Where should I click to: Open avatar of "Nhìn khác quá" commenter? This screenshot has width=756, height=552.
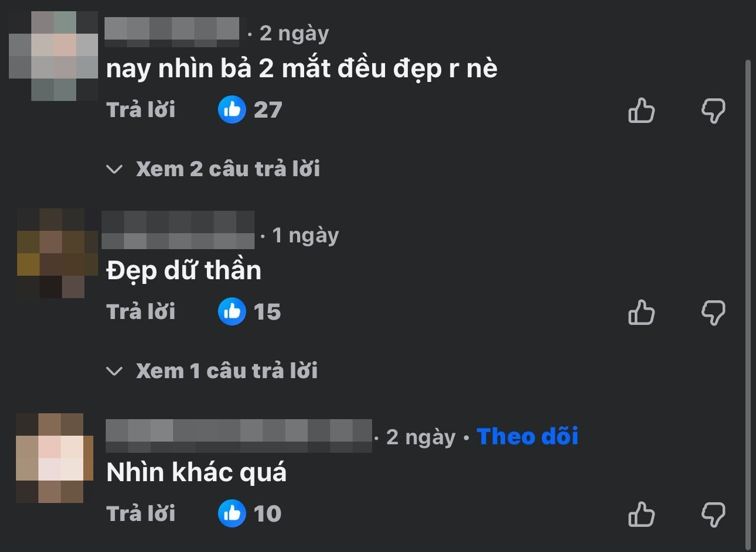point(54,458)
